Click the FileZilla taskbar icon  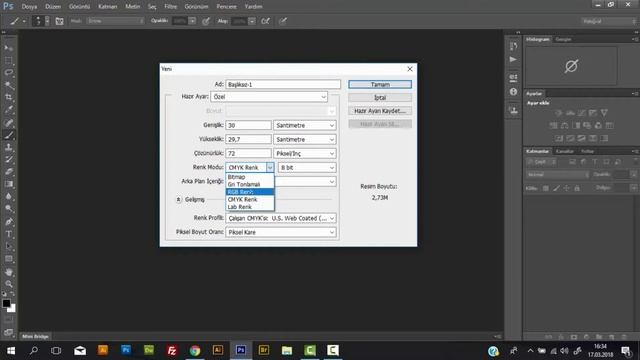[172, 350]
